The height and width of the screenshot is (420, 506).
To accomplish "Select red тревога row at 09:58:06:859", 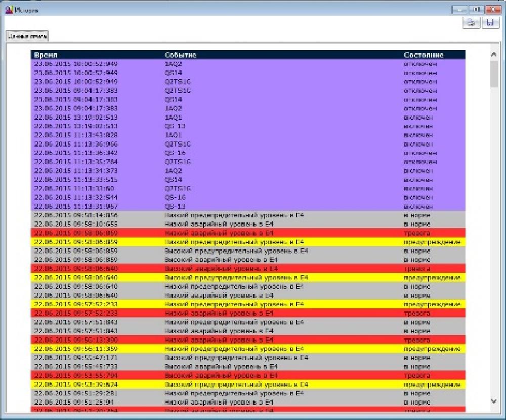I will [x=248, y=233].
